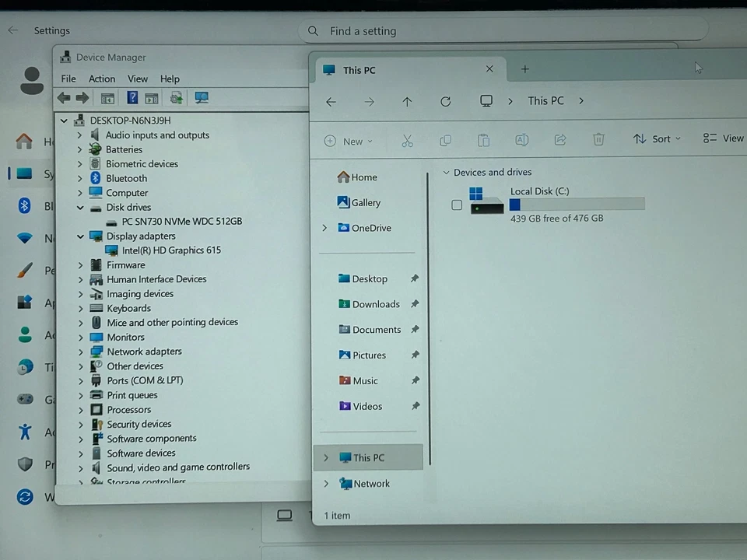Open Gaming controller icon in Settings sidebar
The height and width of the screenshot is (560, 747).
[25, 399]
